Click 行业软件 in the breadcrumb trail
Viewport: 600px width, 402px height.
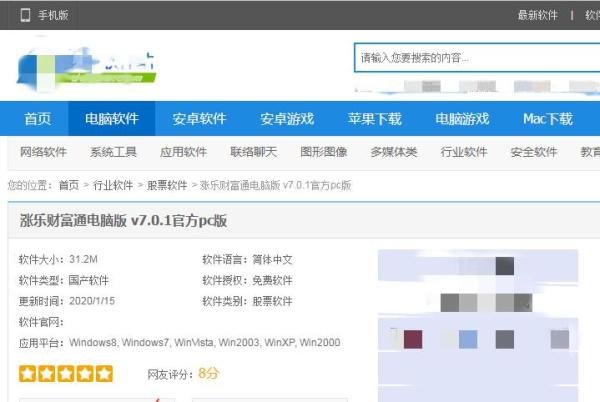[x=113, y=186]
